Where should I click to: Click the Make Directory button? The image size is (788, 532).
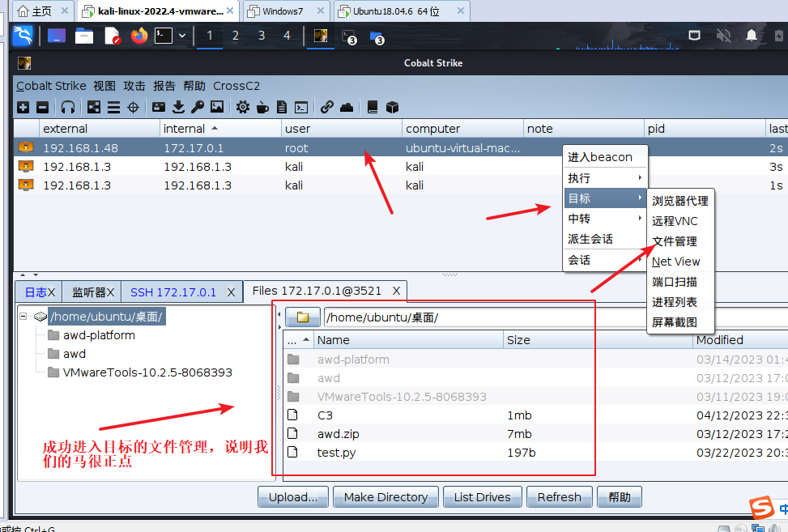pos(386,497)
